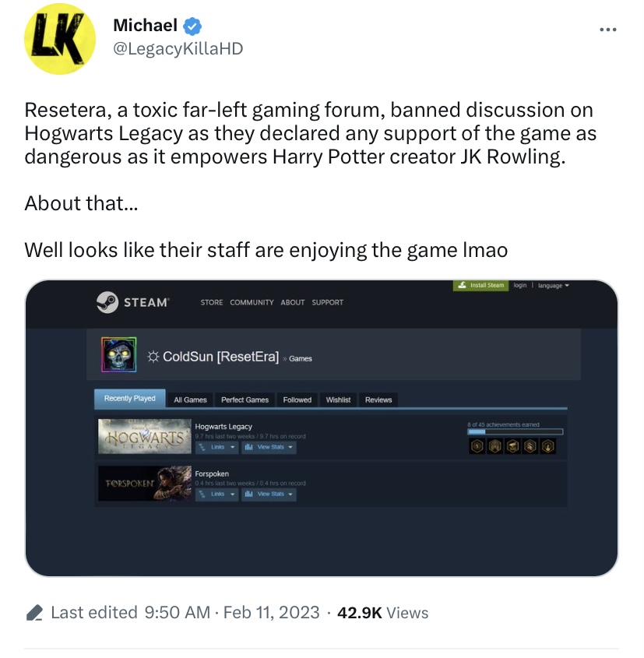Open View Stats dropdown for Hogwarts Legacy

(x=269, y=447)
